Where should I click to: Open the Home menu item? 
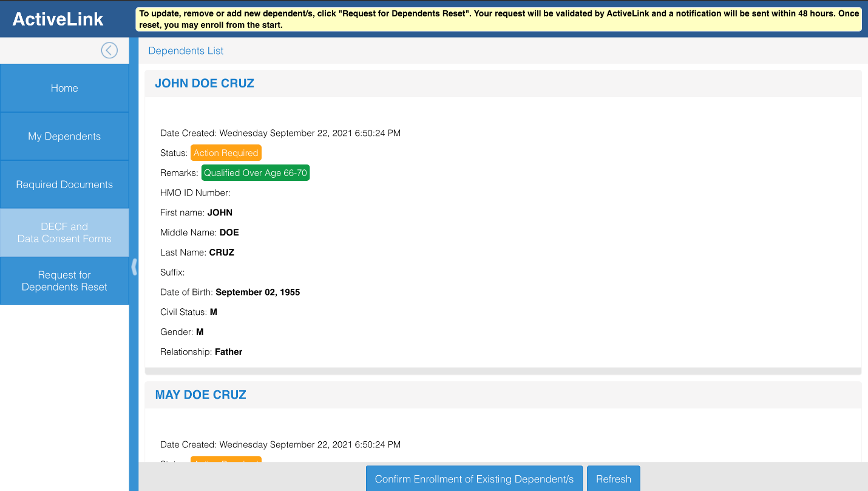[64, 88]
